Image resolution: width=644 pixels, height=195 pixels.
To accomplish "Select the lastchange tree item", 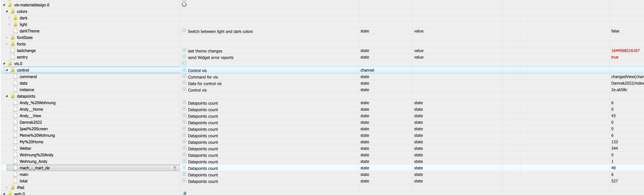I will pyautogui.click(x=26, y=50).
